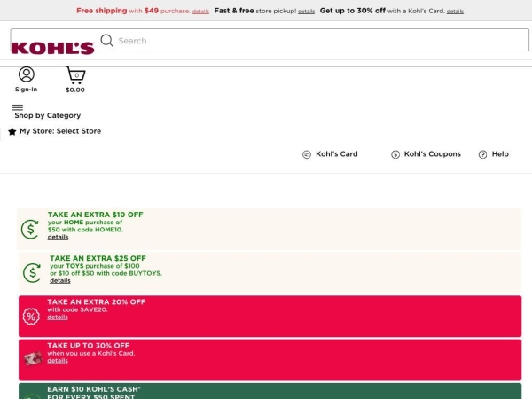Screen dimensions: 532x399
Task: Open the Kohl's Coupons link
Action: (x=433, y=154)
